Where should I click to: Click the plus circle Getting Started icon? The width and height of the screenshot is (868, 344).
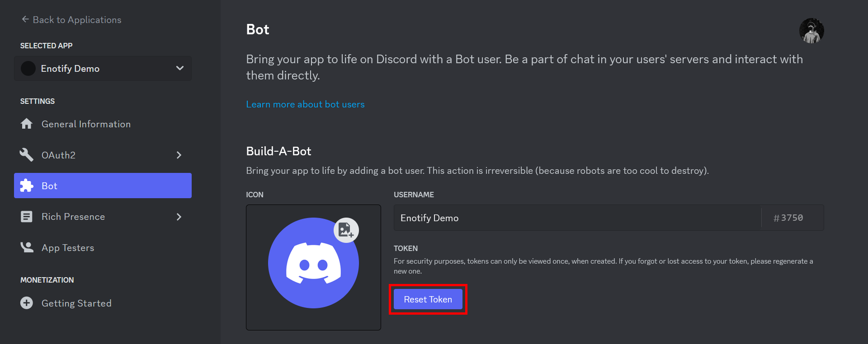pyautogui.click(x=27, y=303)
